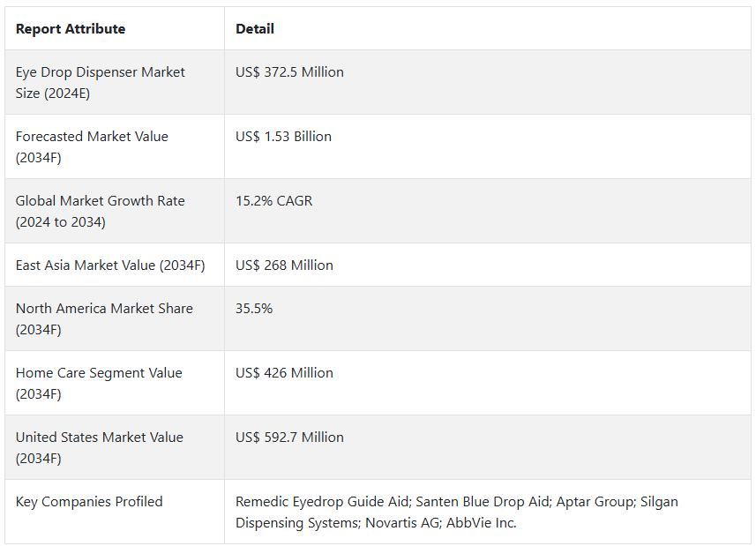Click the 15.2% CAGR value
The image size is (756, 546).
pos(273,201)
